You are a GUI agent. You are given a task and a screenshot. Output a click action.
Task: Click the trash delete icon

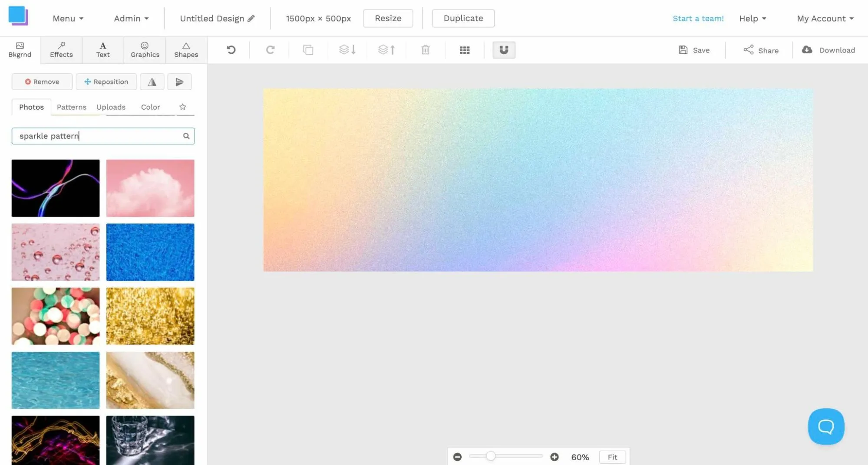426,50
